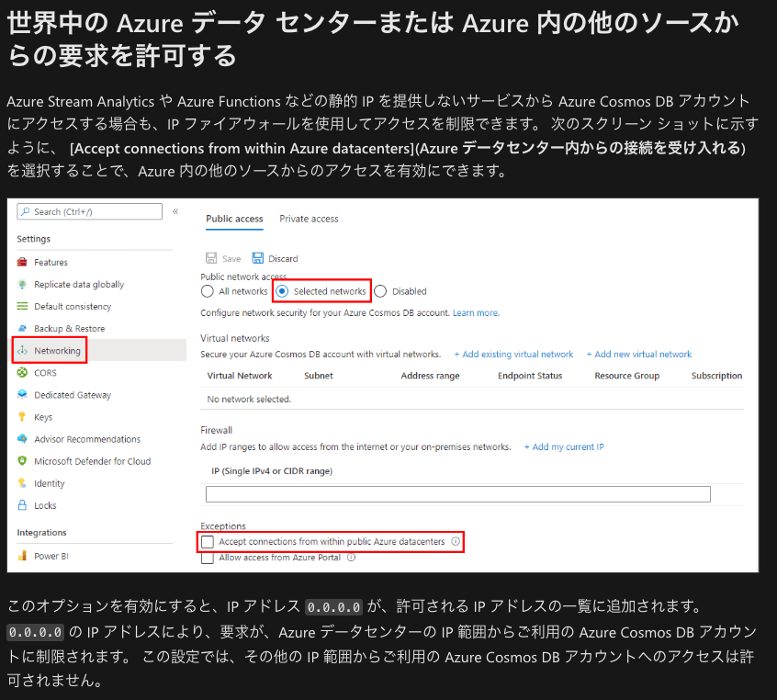Click the Save floppy disk icon

[x=211, y=258]
